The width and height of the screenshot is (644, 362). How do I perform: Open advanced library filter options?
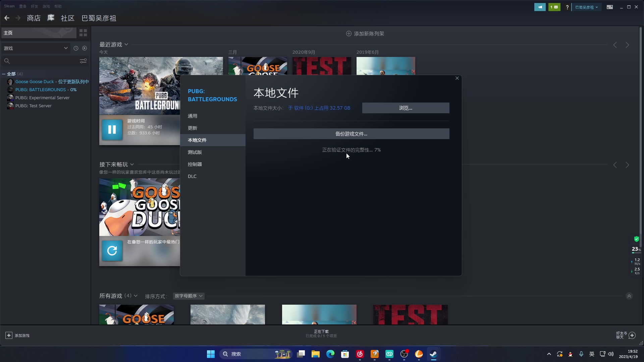[x=83, y=61]
